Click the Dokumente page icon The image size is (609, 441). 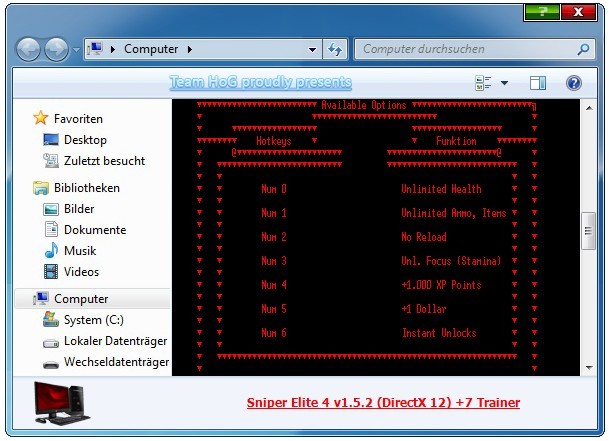pyautogui.click(x=51, y=229)
